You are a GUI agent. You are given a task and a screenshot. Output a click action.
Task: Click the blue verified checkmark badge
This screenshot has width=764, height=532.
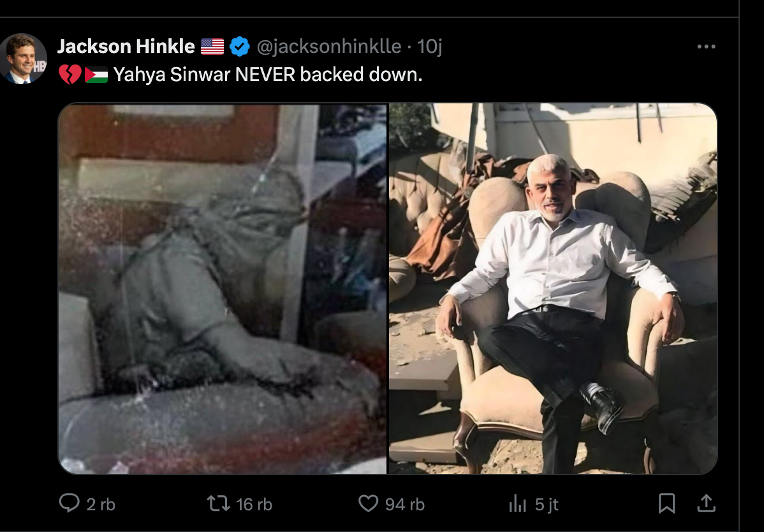240,47
